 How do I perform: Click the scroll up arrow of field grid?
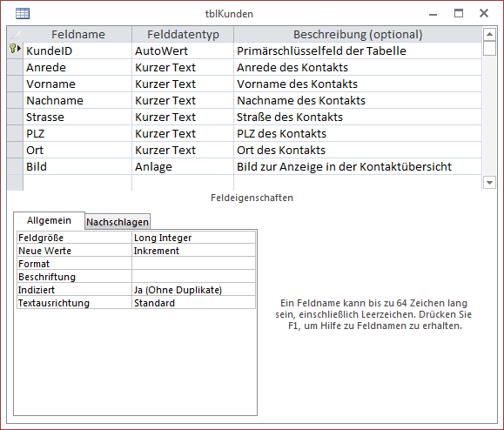click(489, 35)
